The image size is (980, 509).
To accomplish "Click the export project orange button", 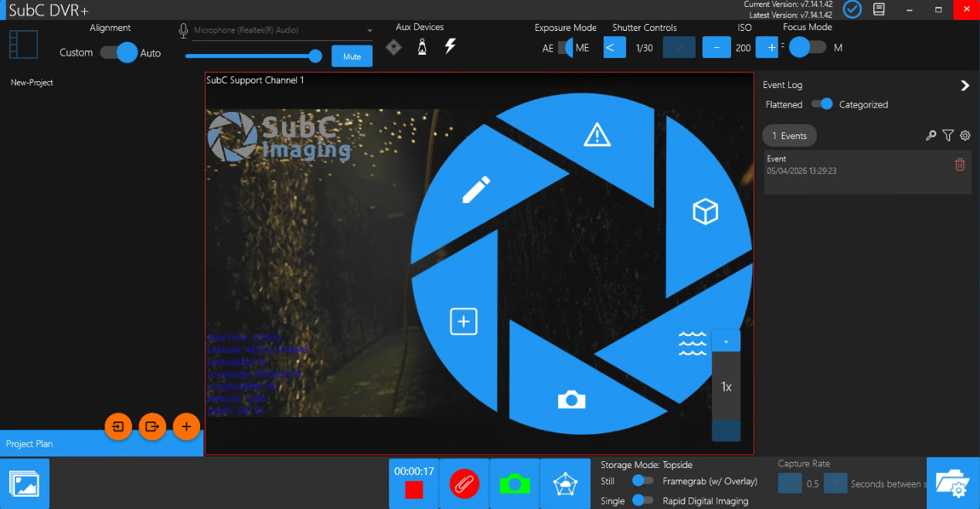I will pyautogui.click(x=152, y=426).
